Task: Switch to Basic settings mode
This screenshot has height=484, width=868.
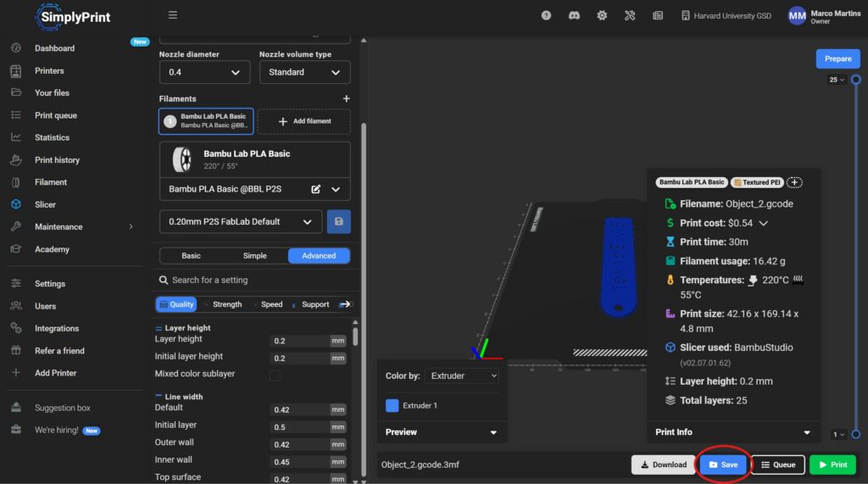Action: 191,256
